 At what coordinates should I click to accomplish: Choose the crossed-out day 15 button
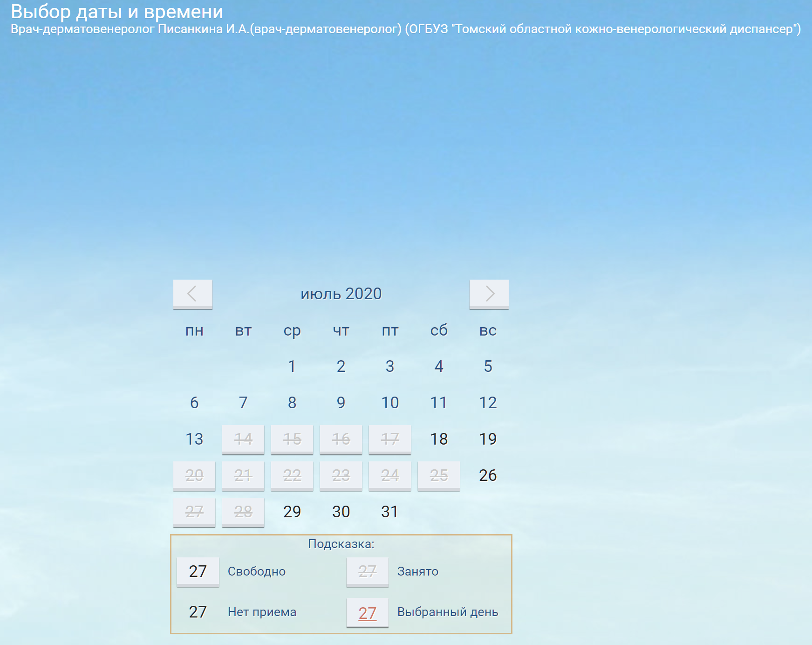(292, 439)
